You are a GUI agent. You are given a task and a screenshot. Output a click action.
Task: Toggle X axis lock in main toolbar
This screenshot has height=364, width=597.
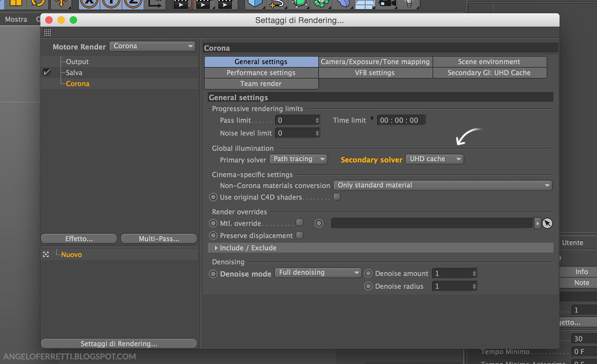[x=90, y=3]
